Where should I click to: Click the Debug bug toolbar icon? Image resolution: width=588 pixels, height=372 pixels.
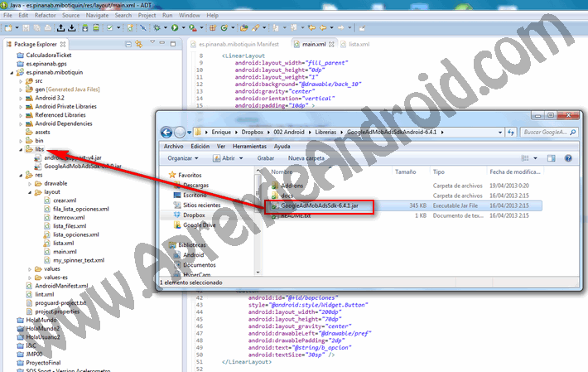157,27
